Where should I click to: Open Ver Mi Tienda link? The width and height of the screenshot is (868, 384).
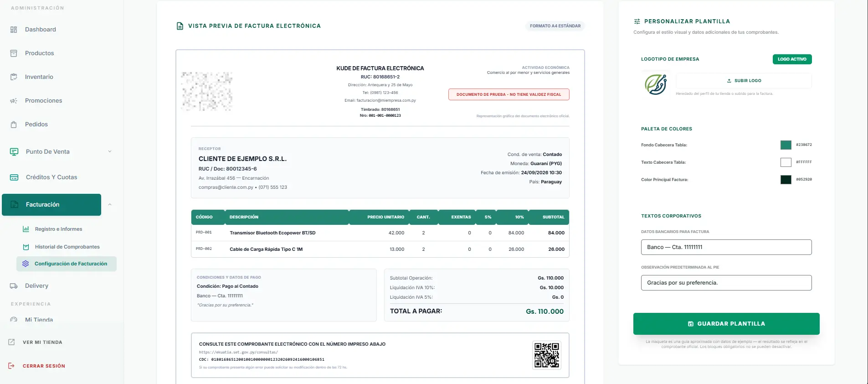(42, 342)
